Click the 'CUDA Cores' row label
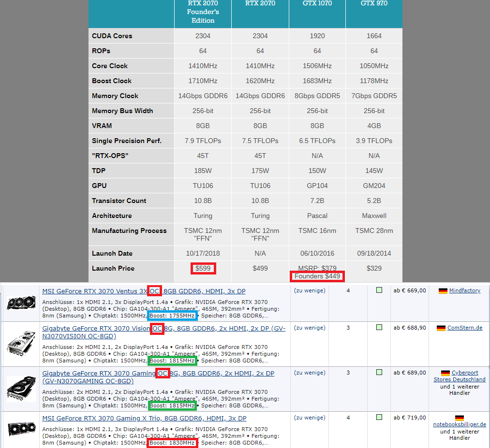The width and height of the screenshot is (490, 448). [x=112, y=36]
